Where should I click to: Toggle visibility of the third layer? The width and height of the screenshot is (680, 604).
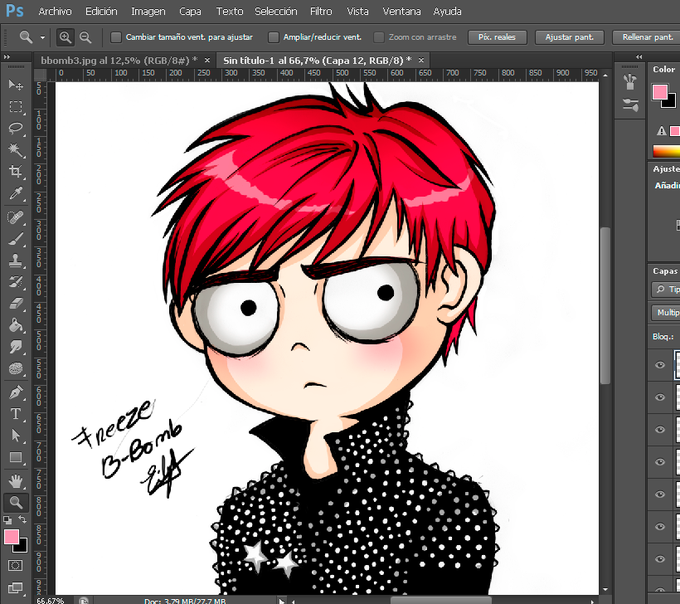(x=660, y=430)
